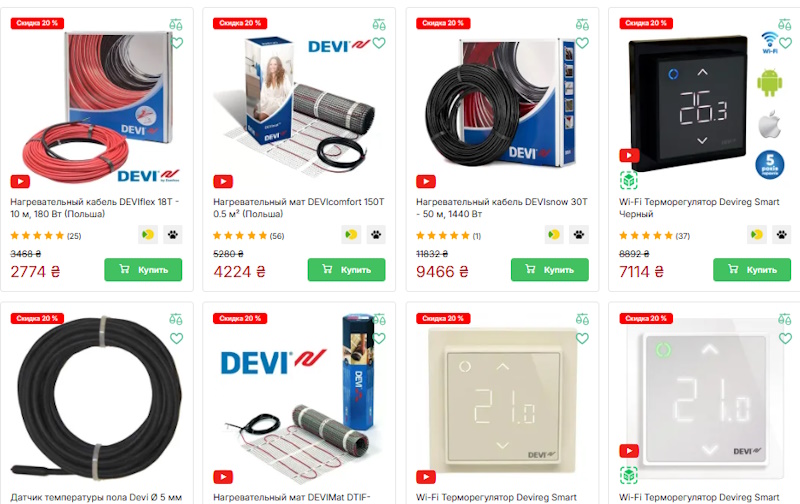Buy DEVIcomfort 150T for 4224 ₴

pos(346,269)
